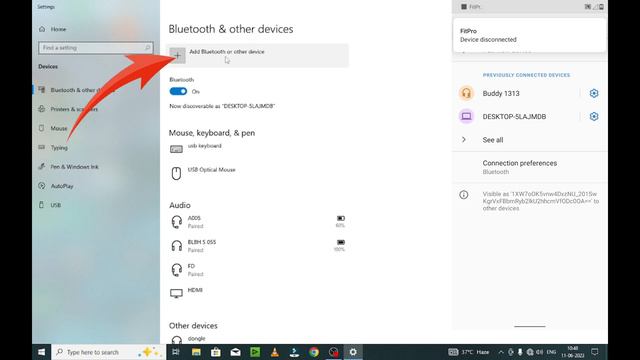Image resolution: width=640 pixels, height=360 pixels.
Task: Tap the info icon beside Visible as
Action: tap(464, 195)
